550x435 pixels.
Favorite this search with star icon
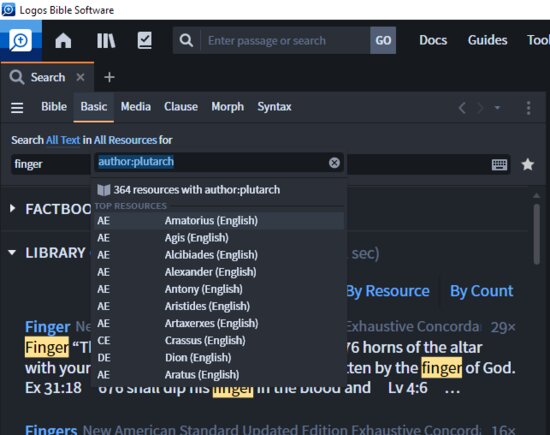(x=528, y=164)
